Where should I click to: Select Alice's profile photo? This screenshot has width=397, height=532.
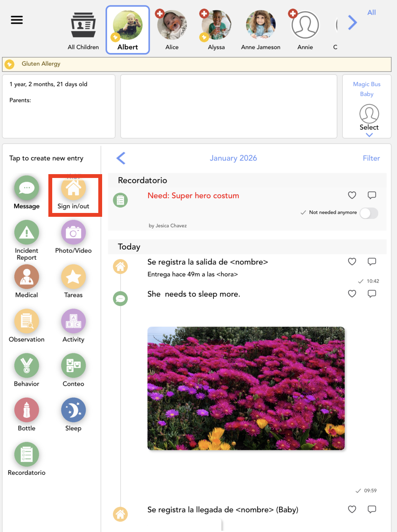click(x=172, y=25)
